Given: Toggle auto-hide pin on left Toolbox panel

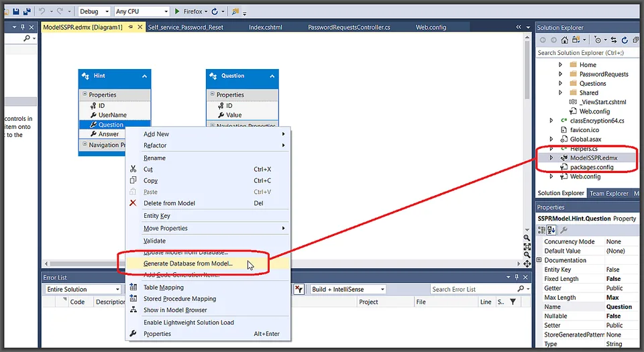Looking at the screenshot, I should click(x=23, y=27).
